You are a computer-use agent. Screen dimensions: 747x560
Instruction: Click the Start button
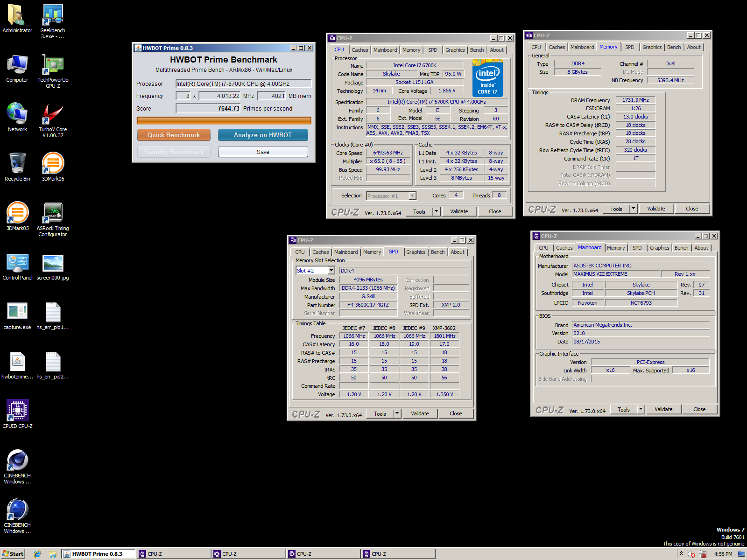tap(13, 554)
